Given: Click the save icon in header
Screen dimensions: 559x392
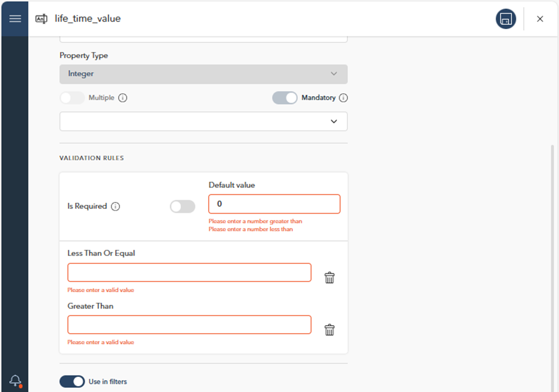Looking at the screenshot, I should point(506,19).
